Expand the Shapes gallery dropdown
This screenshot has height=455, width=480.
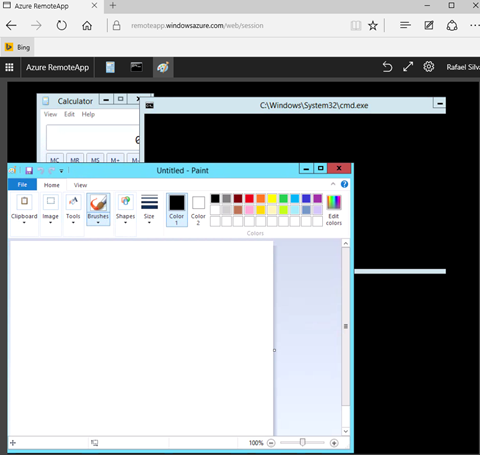[x=125, y=209]
